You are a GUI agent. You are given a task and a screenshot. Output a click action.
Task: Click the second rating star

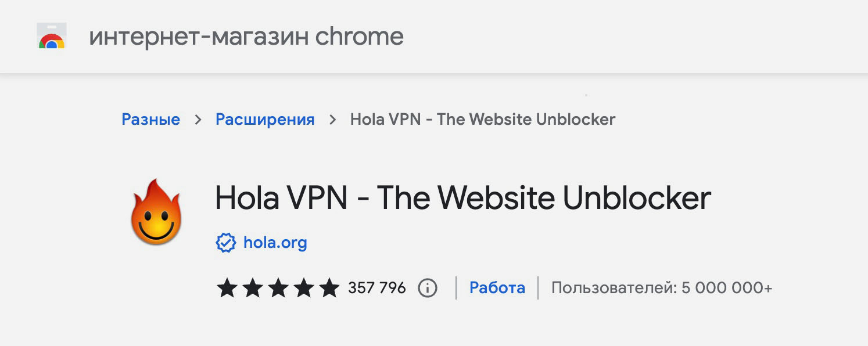coord(252,288)
